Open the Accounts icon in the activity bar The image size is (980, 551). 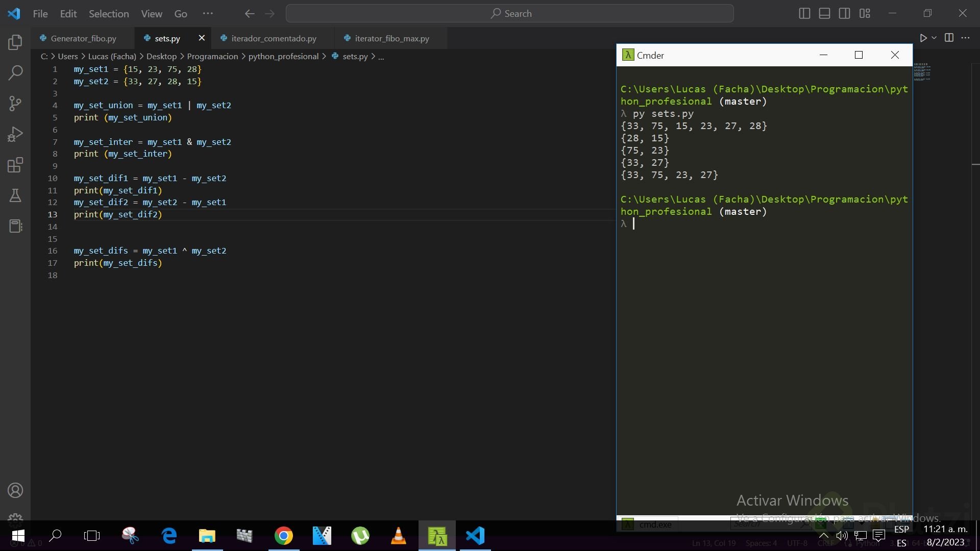[15, 490]
